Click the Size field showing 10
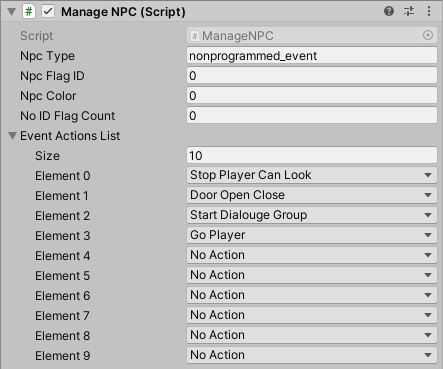 pyautogui.click(x=312, y=156)
